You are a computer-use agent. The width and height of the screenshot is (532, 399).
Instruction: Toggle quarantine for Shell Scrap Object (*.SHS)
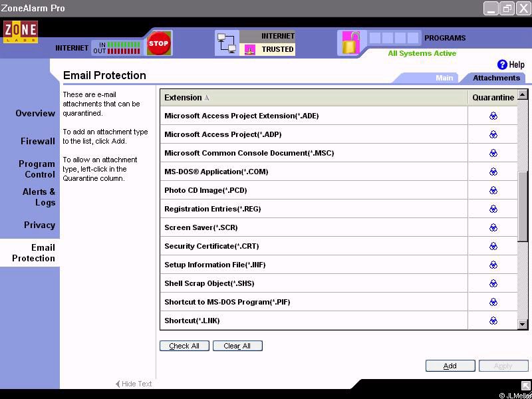tap(493, 283)
